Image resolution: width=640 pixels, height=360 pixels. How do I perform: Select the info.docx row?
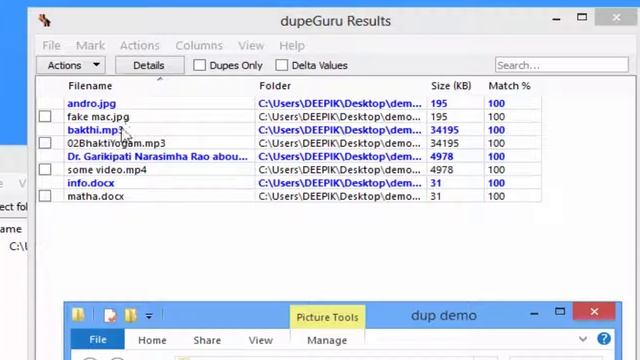(x=289, y=183)
